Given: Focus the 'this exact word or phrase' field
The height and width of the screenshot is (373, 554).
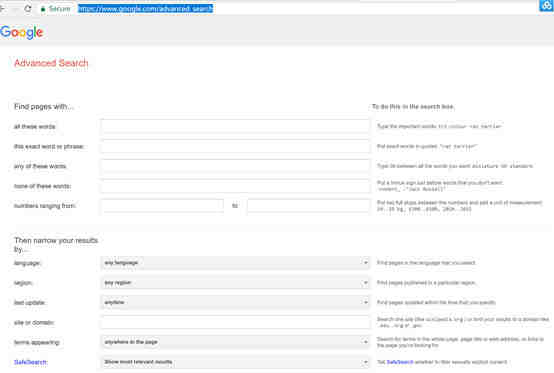Looking at the screenshot, I should pyautogui.click(x=235, y=146).
